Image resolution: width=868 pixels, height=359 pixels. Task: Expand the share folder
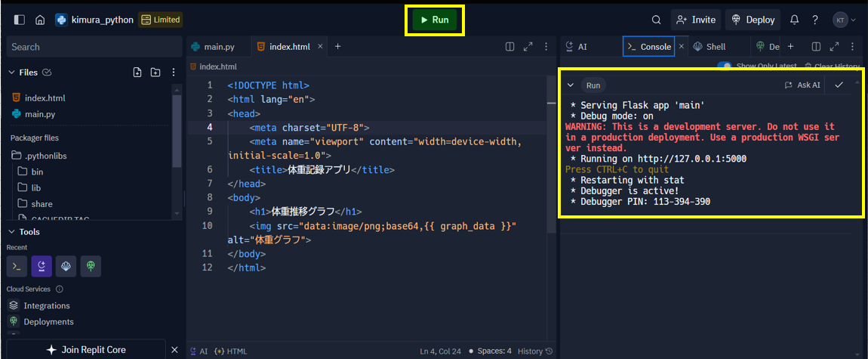[35, 204]
